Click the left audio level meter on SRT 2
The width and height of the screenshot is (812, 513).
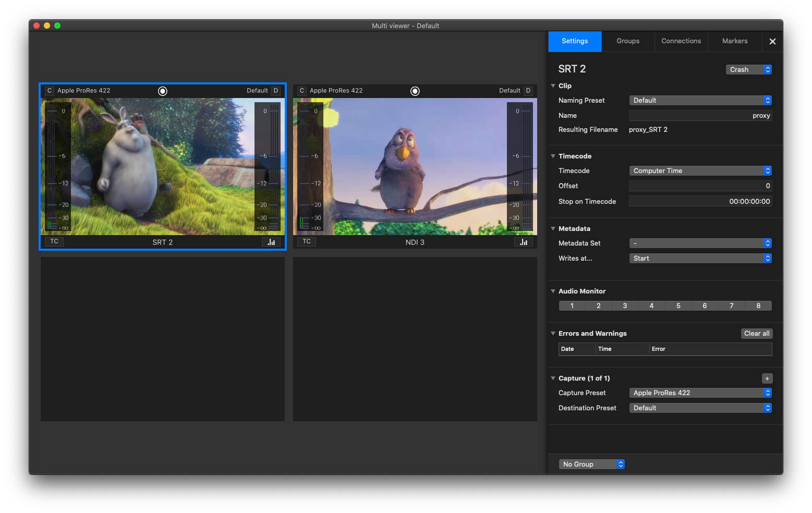coord(57,167)
